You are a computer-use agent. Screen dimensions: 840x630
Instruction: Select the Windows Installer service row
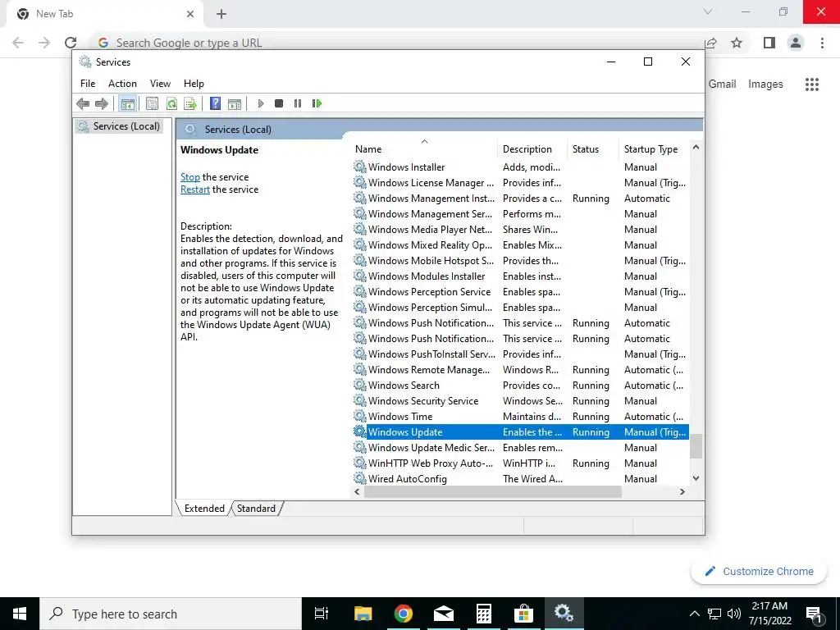(x=521, y=167)
